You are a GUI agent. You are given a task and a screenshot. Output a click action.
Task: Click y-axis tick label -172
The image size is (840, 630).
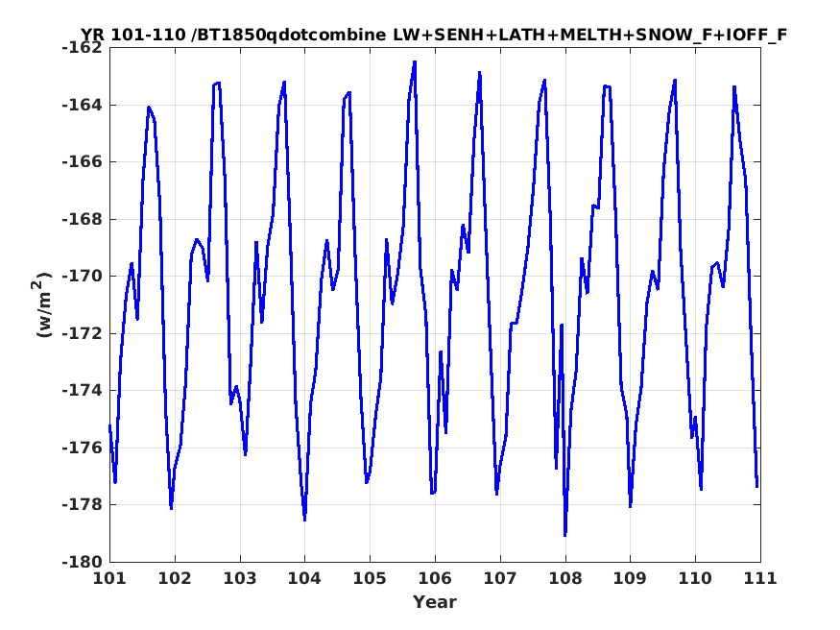[82, 333]
